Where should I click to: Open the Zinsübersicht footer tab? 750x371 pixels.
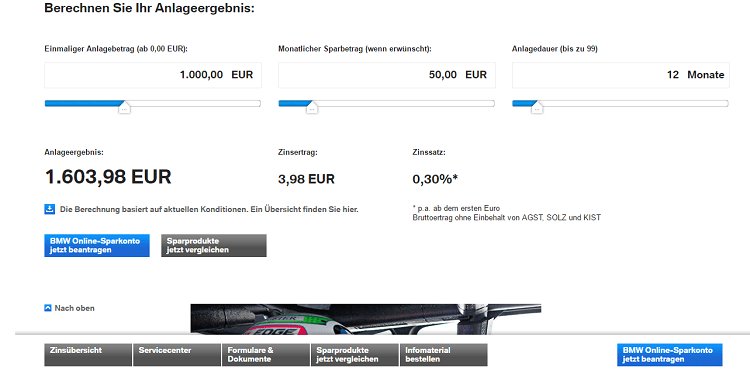pyautogui.click(x=88, y=355)
